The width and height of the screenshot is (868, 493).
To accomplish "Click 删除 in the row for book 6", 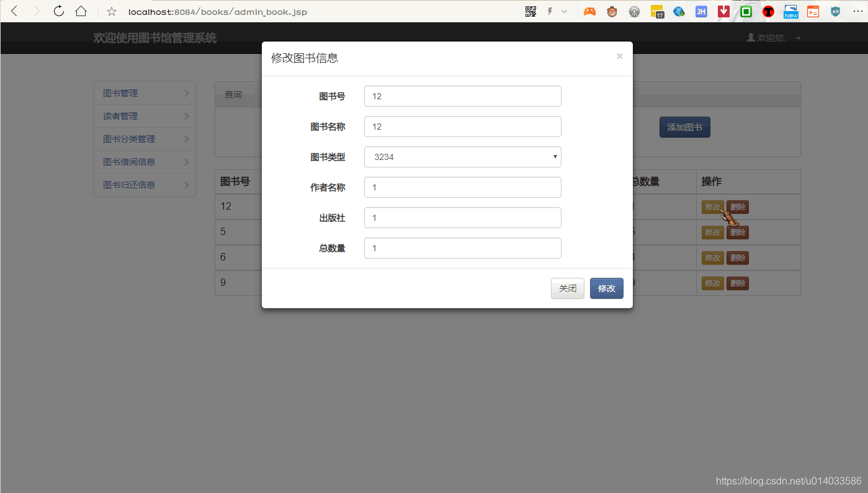I will pos(738,258).
